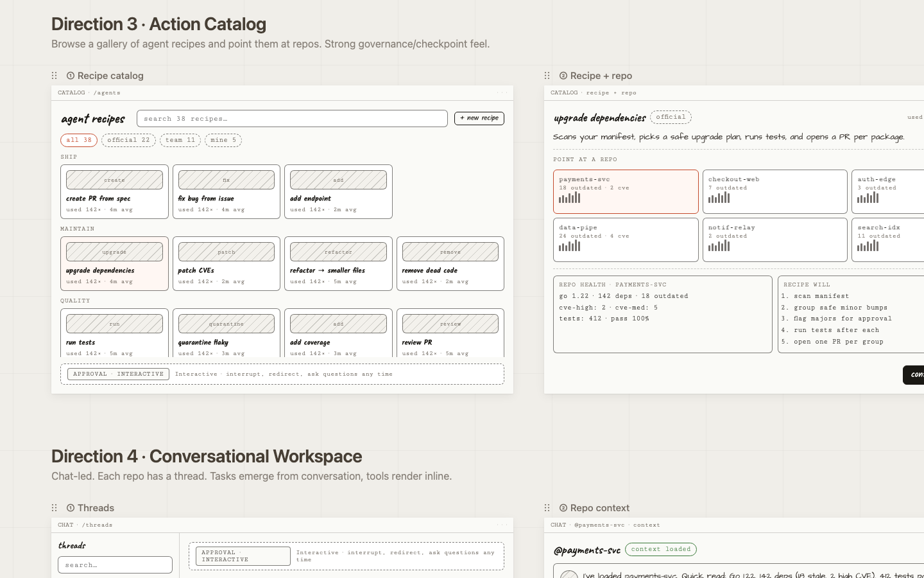Click the 'threads' sidebar title
Image resolution: width=924 pixels, height=578 pixels.
point(72,545)
